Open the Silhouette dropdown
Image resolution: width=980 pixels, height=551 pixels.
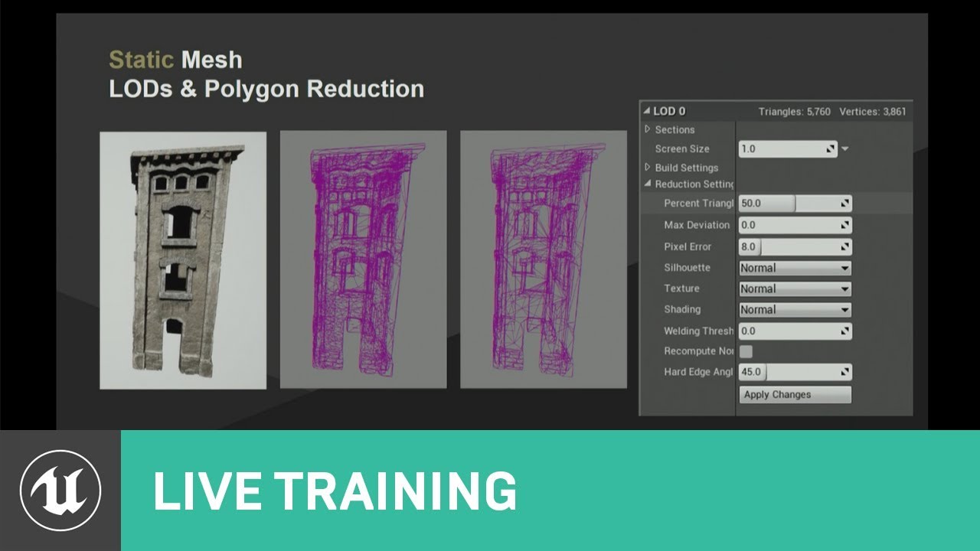[795, 268]
